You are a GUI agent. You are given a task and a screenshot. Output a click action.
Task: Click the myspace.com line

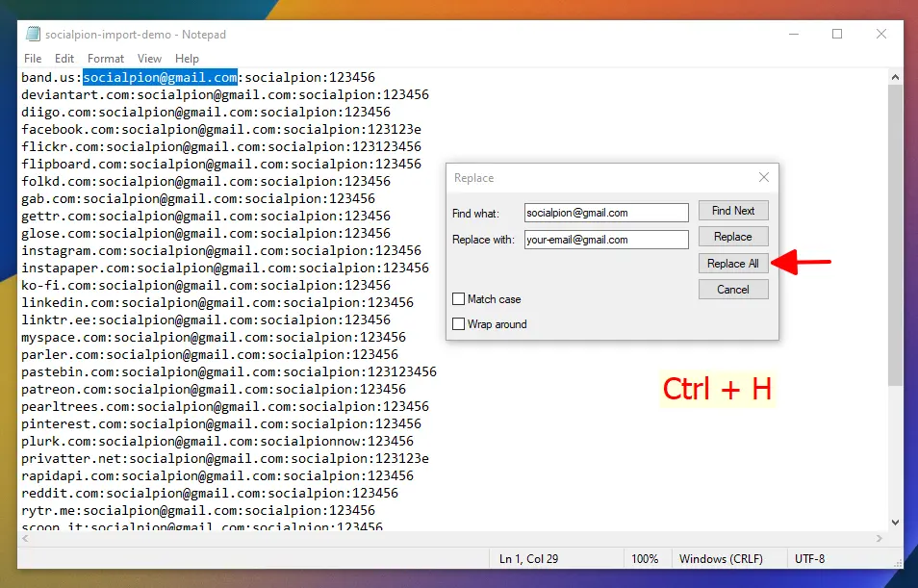(x=214, y=338)
